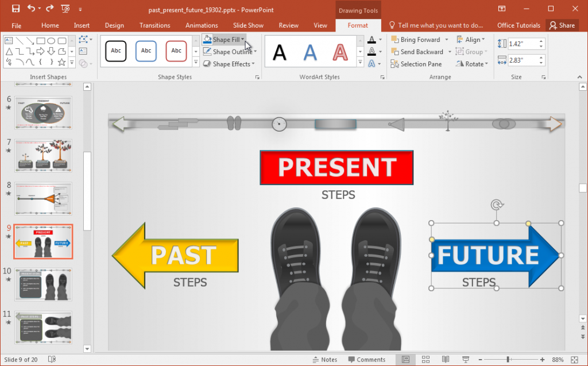588x366 pixels.
Task: Select slide 6 thumbnail in the panel
Action: point(43,113)
